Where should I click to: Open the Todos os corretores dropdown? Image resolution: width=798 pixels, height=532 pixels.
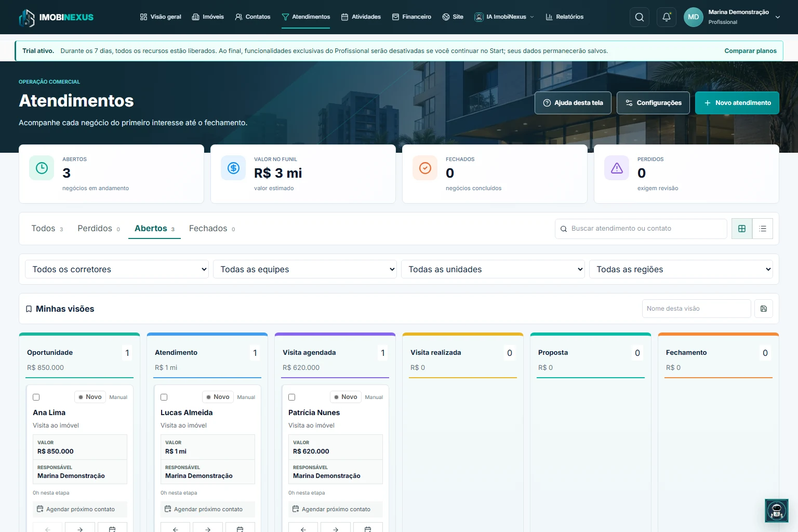pos(117,269)
